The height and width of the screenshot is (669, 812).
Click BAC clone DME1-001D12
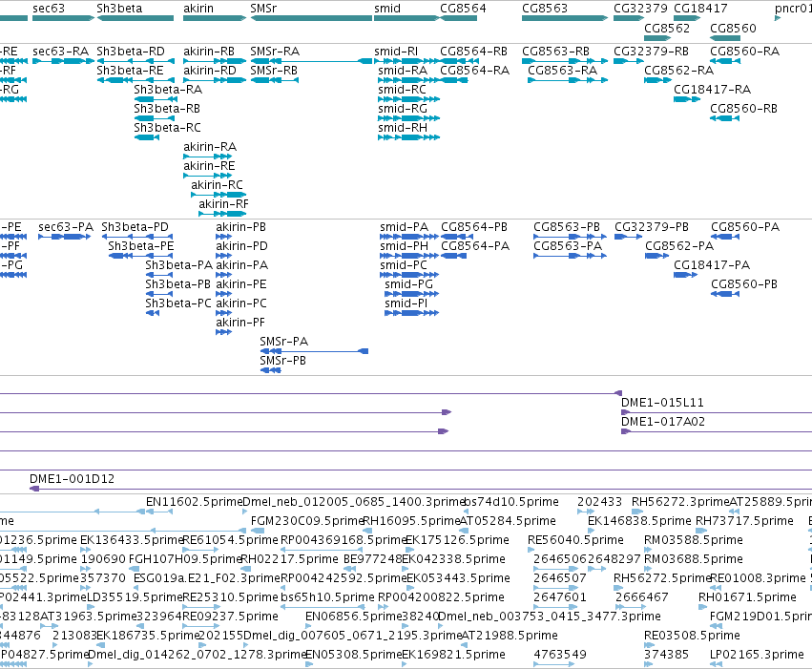click(72, 479)
